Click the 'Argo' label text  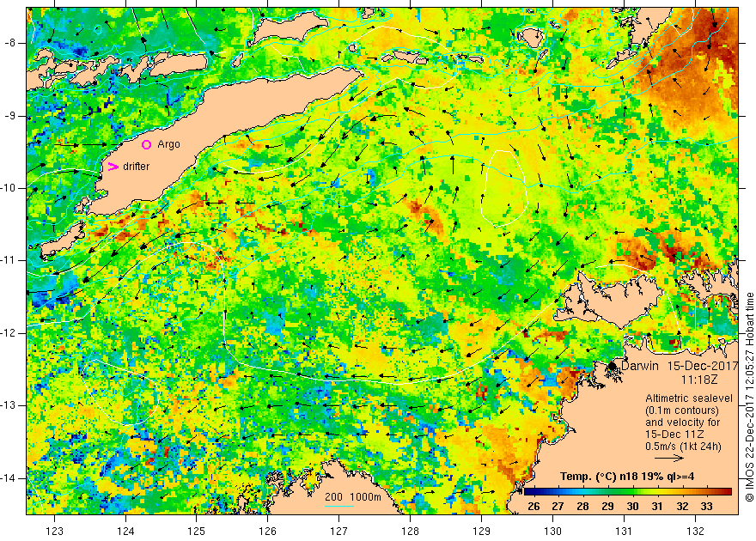pos(168,144)
